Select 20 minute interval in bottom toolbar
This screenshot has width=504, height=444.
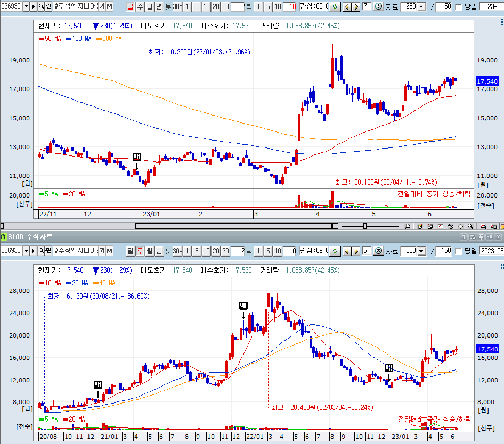point(216,251)
